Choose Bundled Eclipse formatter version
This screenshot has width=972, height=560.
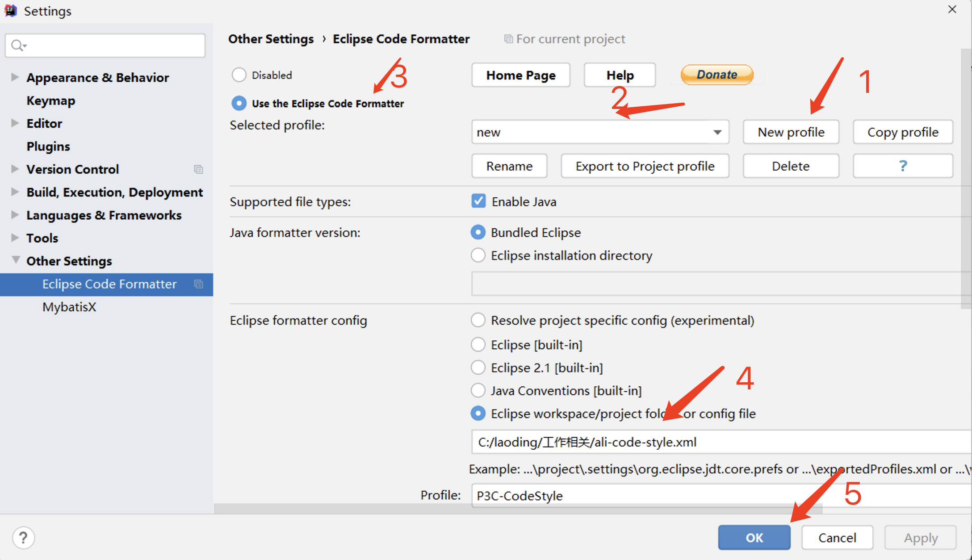[x=478, y=232]
